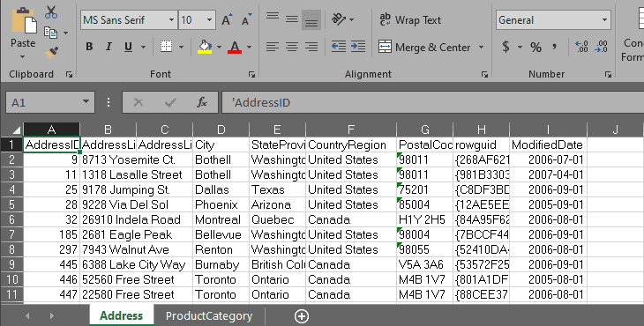Image resolution: width=644 pixels, height=326 pixels.
Task: Click Decrease Indent icon
Action: point(339,47)
